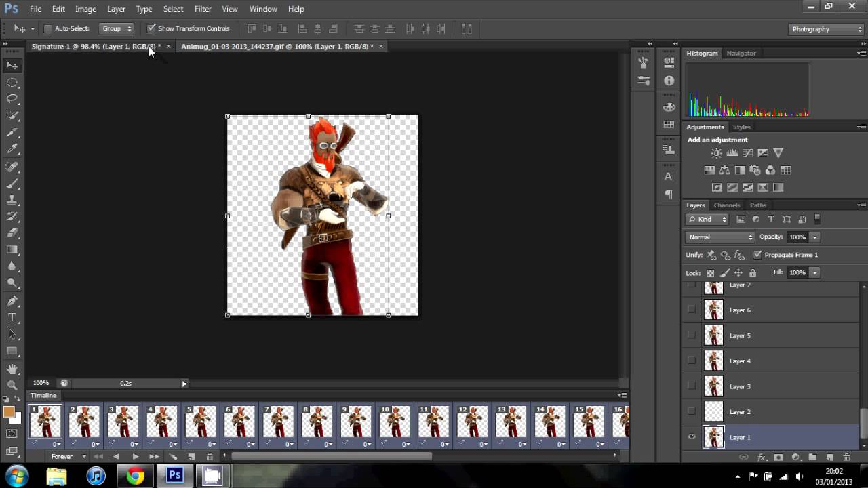Viewport: 868px width, 488px height.
Task: Choose the Eyedropper tool
Action: (12, 149)
